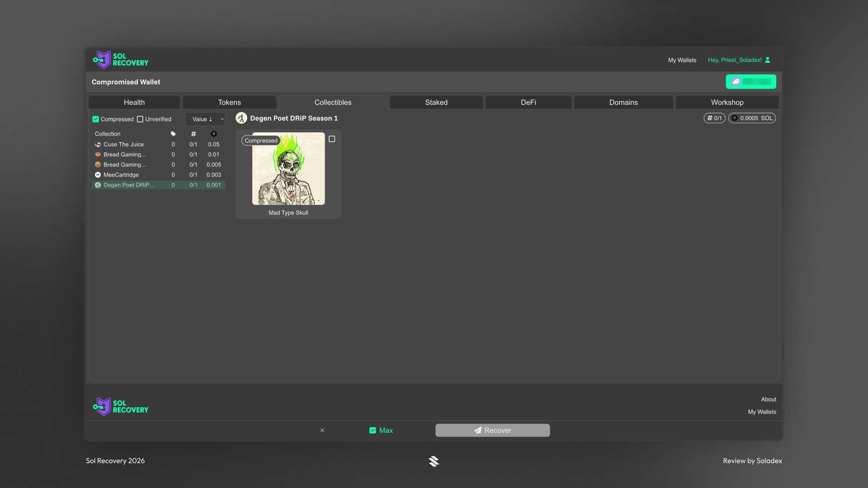The width and height of the screenshot is (868, 488).
Task: Select the Mad Type Skull NFT checkbox
Action: [x=332, y=139]
